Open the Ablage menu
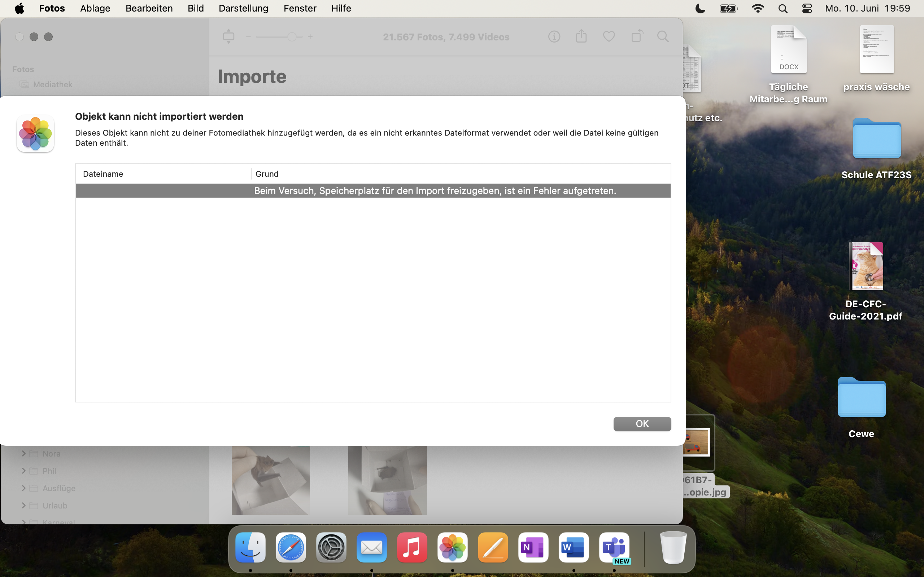The image size is (924, 577). [x=95, y=8]
